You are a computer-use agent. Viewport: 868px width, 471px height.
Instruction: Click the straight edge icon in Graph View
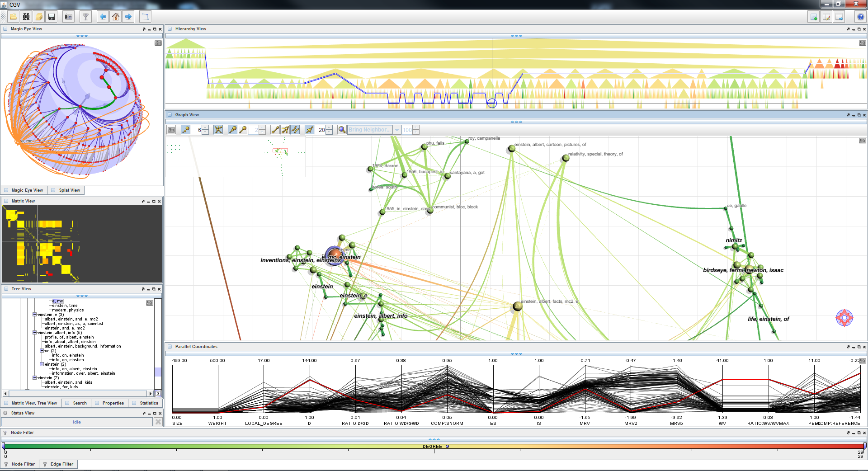275,130
